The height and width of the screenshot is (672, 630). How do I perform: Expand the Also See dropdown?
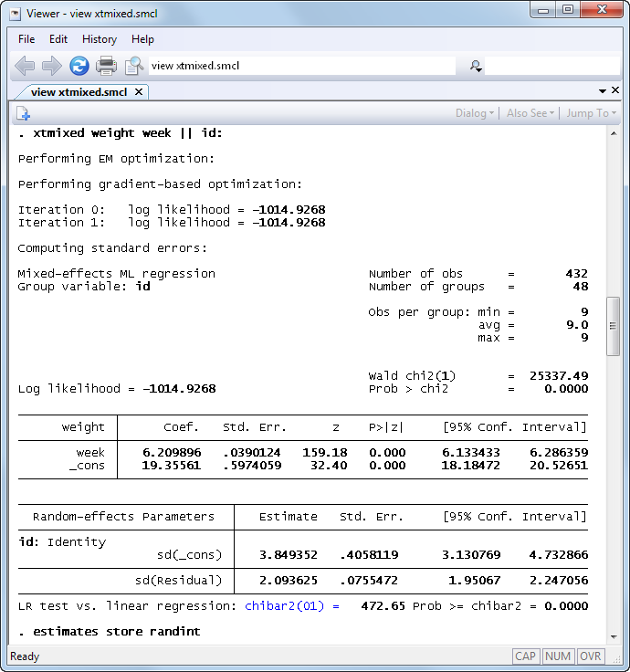[x=531, y=113]
